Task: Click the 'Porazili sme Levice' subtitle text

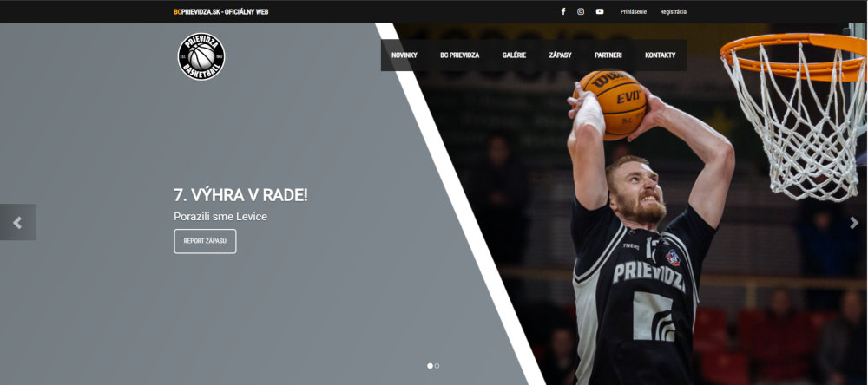Action: (x=220, y=216)
